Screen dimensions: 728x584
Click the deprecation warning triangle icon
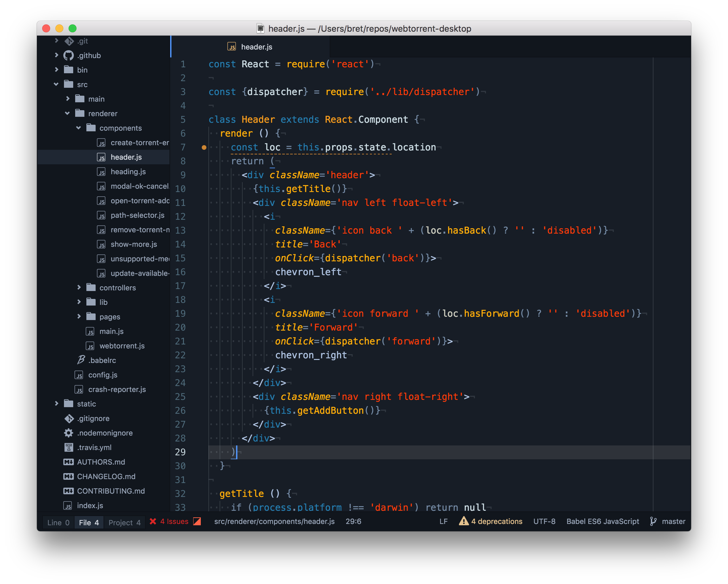tap(464, 521)
